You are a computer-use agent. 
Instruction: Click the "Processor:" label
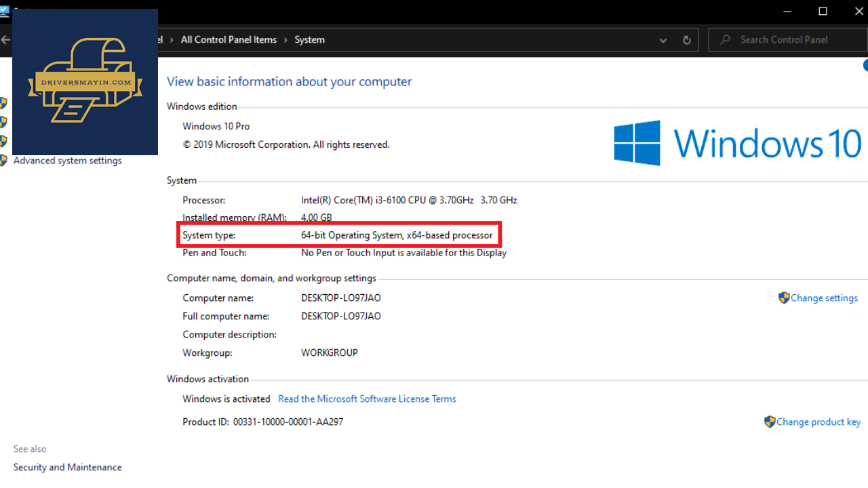[204, 200]
